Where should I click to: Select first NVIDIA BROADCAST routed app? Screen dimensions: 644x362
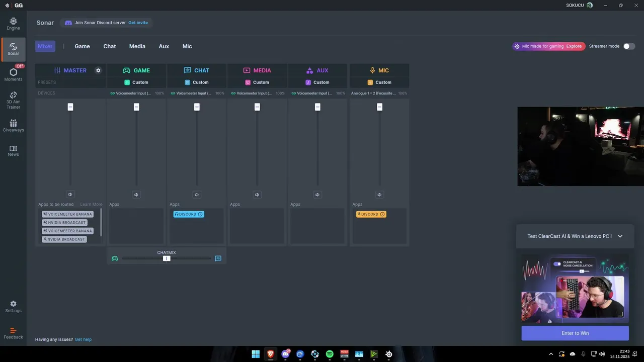tap(64, 222)
